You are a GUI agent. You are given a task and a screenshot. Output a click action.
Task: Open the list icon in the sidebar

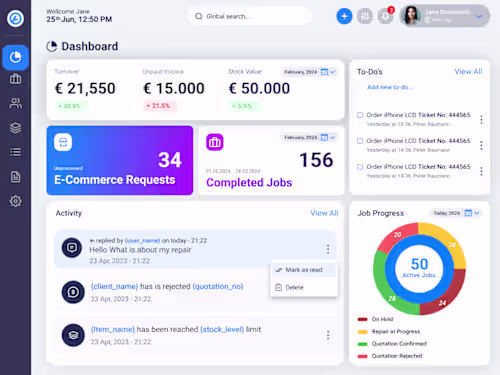[x=15, y=152]
